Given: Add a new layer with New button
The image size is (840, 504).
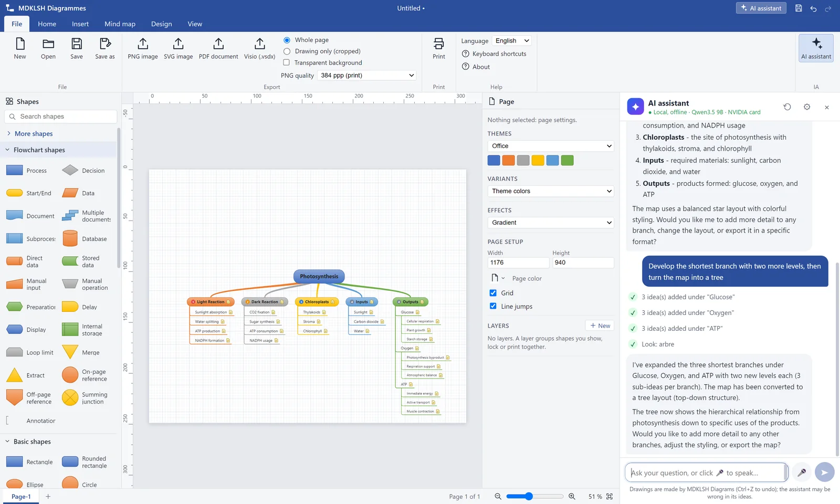Looking at the screenshot, I should tap(600, 325).
